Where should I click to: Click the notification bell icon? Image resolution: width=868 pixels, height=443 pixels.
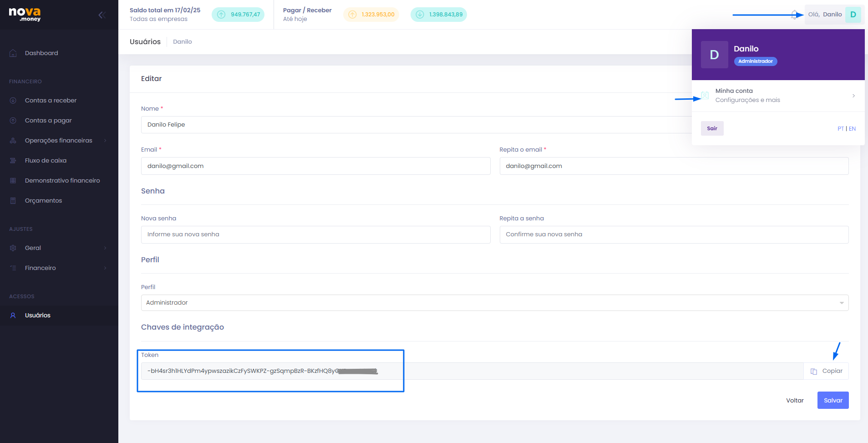(794, 15)
